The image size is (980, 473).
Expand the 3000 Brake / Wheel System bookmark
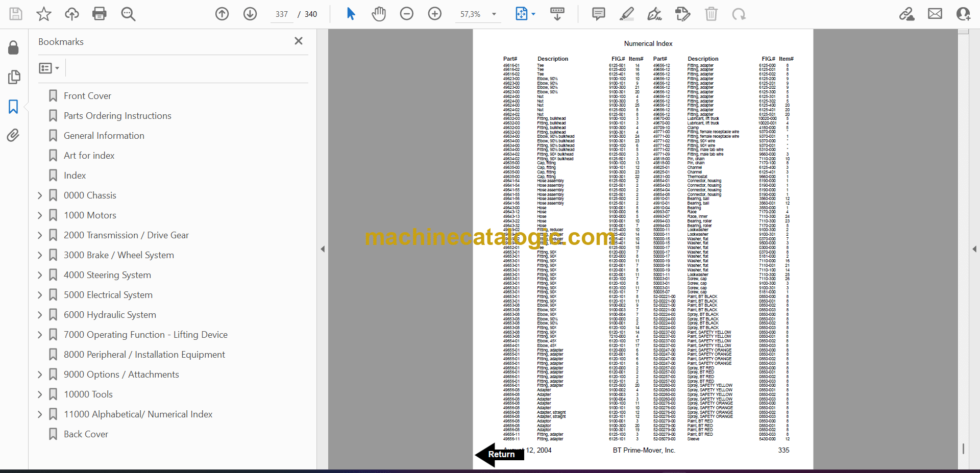[40, 255]
